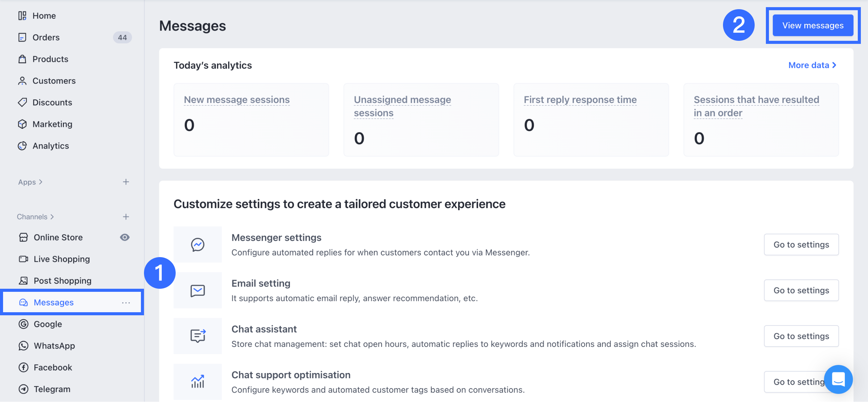Open the More data link
This screenshot has width=868, height=402.
click(x=812, y=65)
